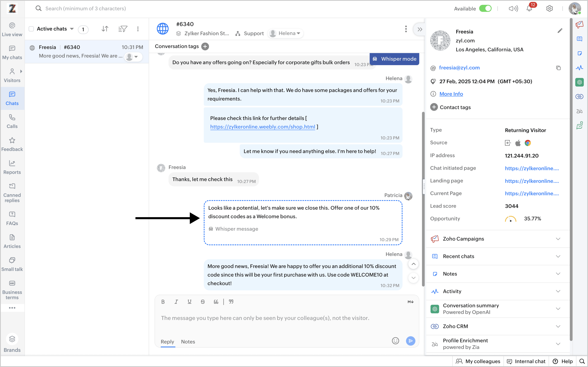Toggle the Available status switch
The width and height of the screenshot is (588, 367).
point(485,9)
